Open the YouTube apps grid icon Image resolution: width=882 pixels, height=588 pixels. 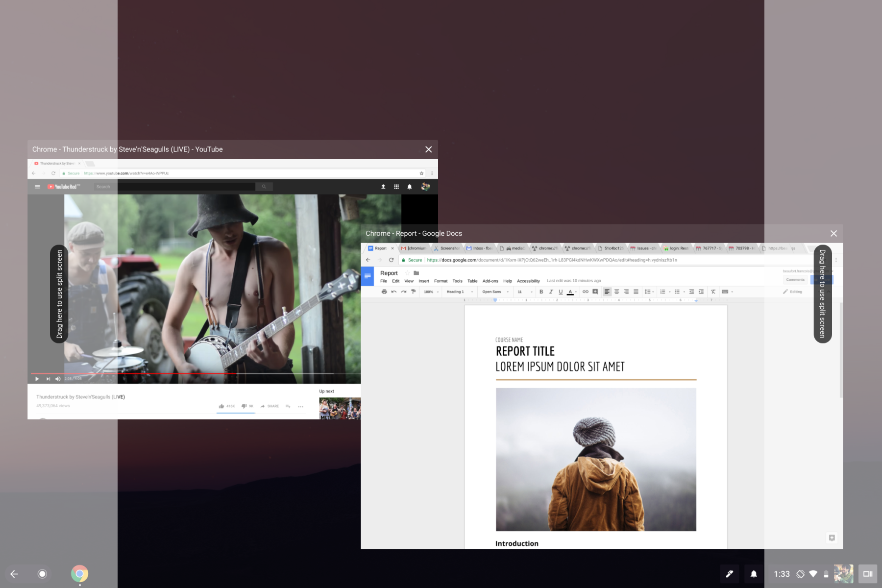point(396,187)
